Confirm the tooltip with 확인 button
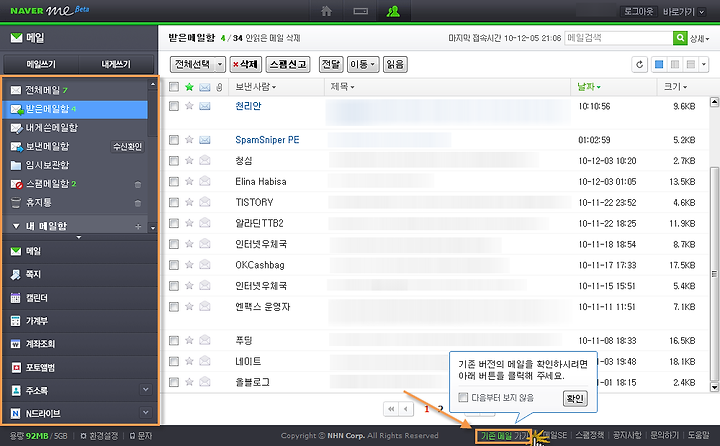Screen dimensions: 720x446 coord(575,398)
